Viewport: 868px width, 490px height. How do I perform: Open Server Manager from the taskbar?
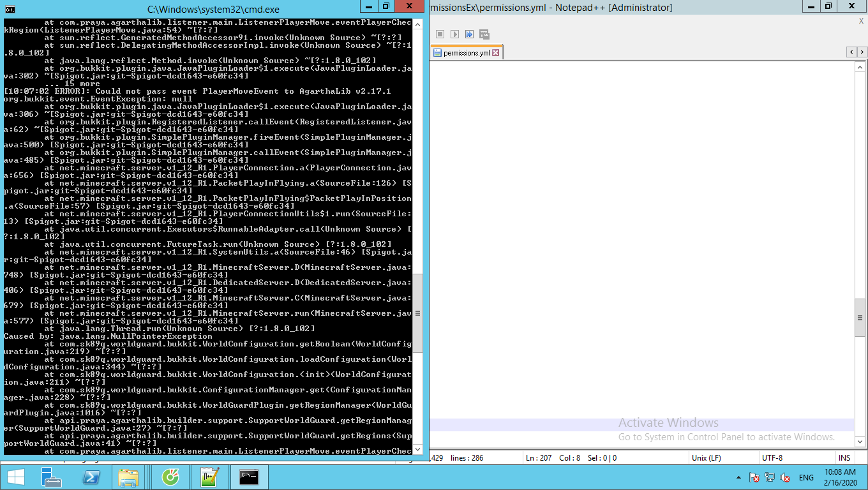[52, 477]
